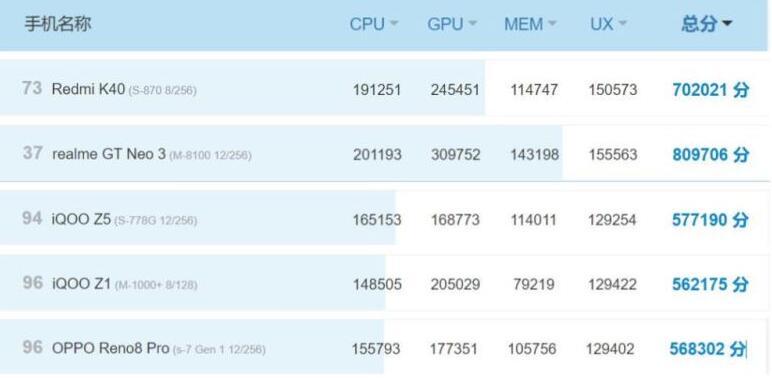The width and height of the screenshot is (772, 378).
Task: Click the 手机名称 column header
Action: pos(58,24)
